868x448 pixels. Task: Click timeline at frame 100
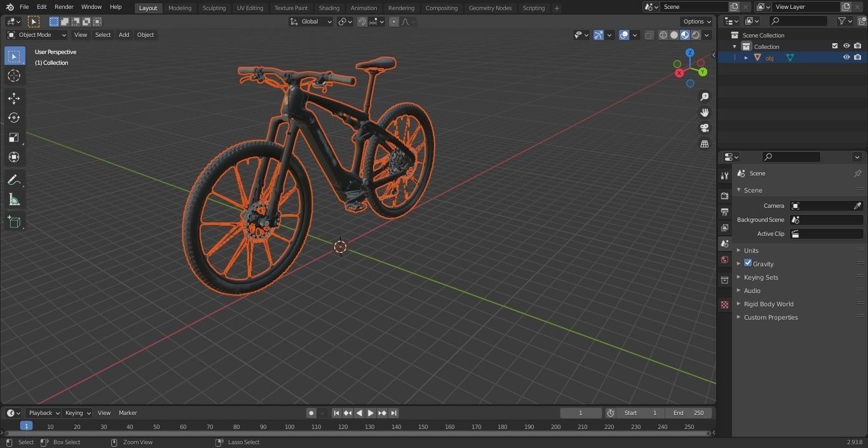[x=290, y=427]
